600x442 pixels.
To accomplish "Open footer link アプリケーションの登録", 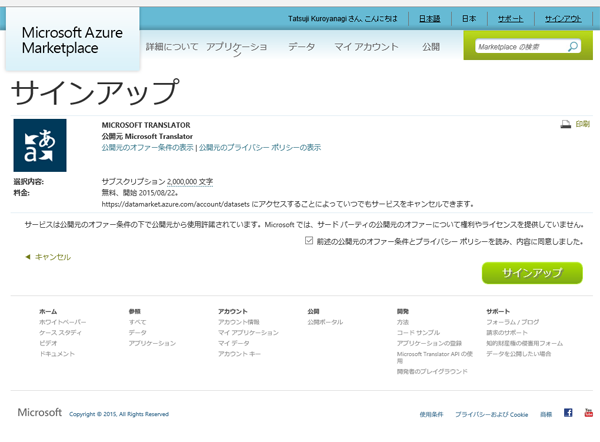I will click(x=429, y=343).
